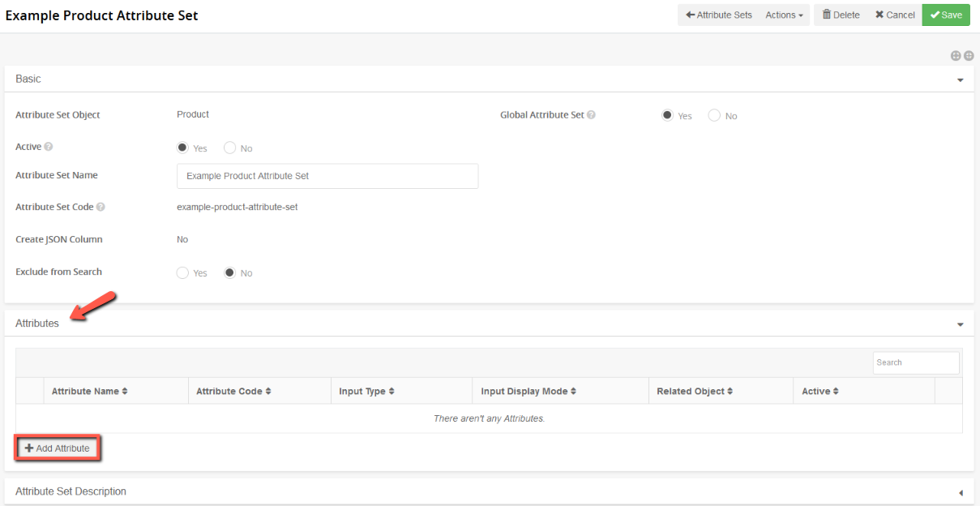Set Active to No
Viewport: 980px width, 506px height.
(x=229, y=148)
